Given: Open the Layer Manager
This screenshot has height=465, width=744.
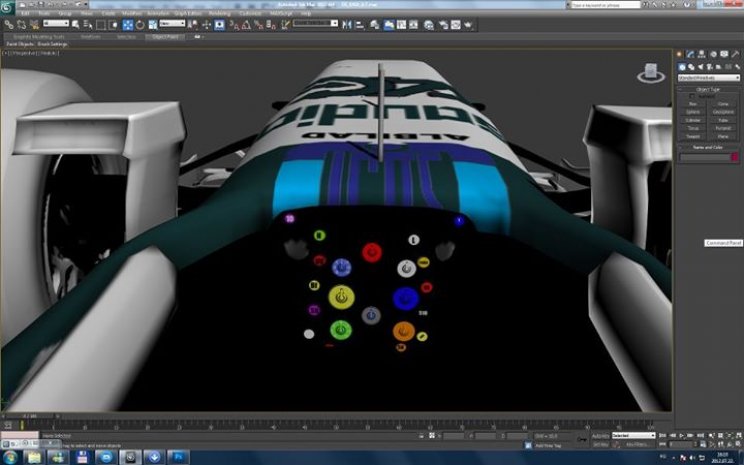Looking at the screenshot, I should point(375,25).
